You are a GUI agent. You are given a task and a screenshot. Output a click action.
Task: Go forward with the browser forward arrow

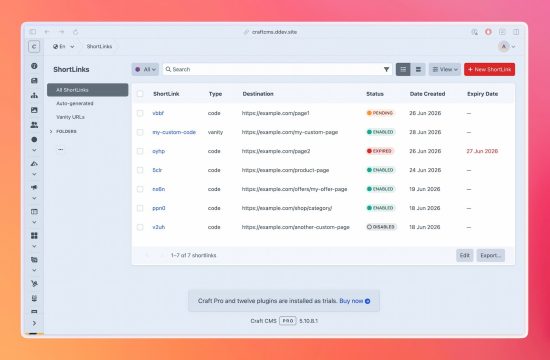tap(61, 32)
